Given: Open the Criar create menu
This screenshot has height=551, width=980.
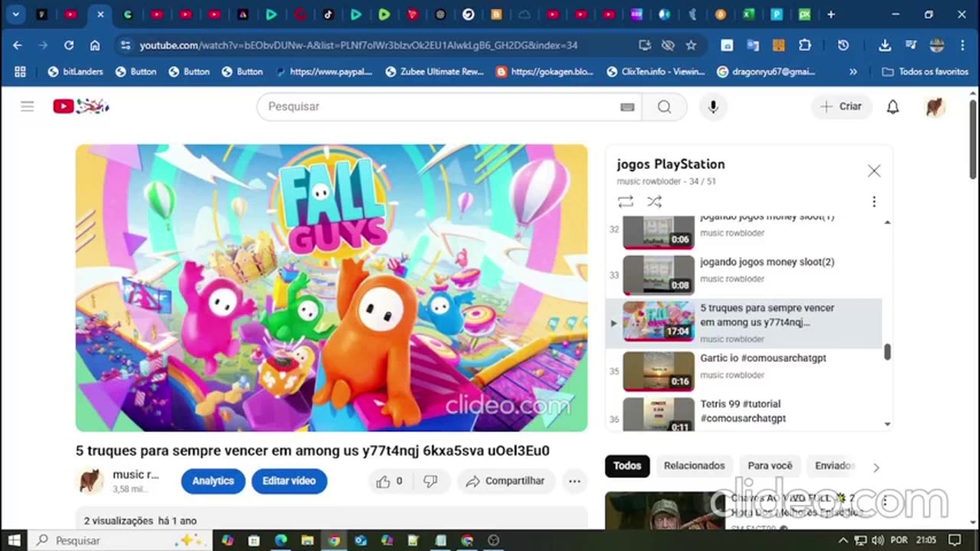Looking at the screenshot, I should coord(841,107).
